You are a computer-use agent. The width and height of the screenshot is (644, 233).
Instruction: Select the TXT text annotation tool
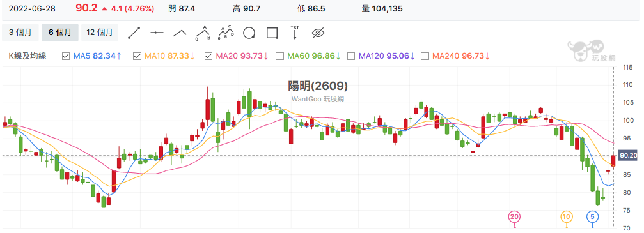tap(295, 33)
